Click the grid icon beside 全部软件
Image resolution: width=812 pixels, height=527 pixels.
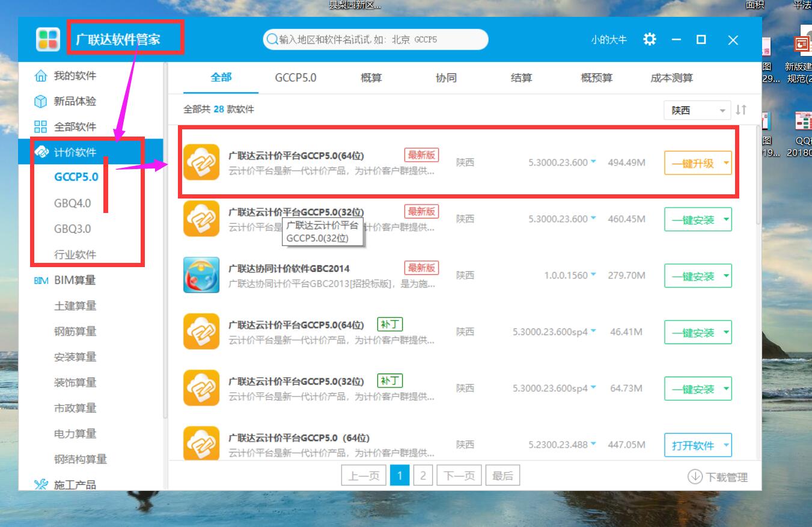(40, 127)
